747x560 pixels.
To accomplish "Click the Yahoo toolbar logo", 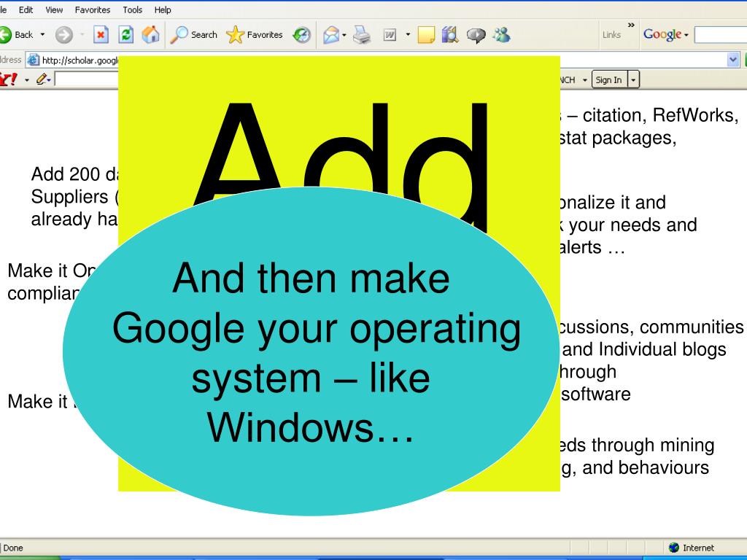I will coord(9,79).
